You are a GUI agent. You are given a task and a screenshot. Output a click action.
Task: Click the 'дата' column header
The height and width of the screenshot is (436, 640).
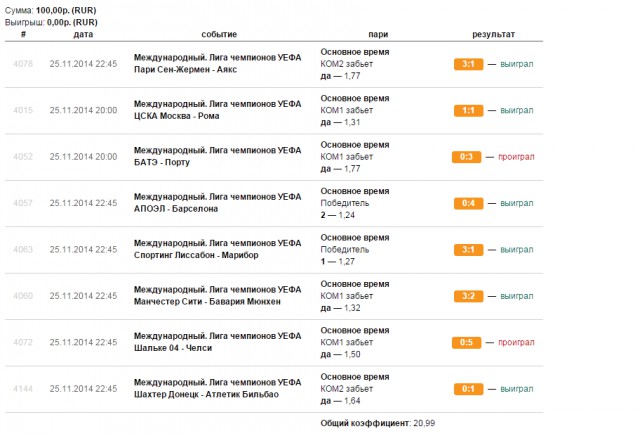coord(83,34)
